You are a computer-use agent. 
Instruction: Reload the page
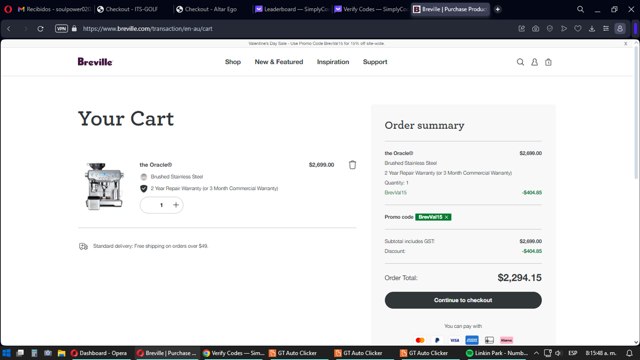click(x=40, y=29)
